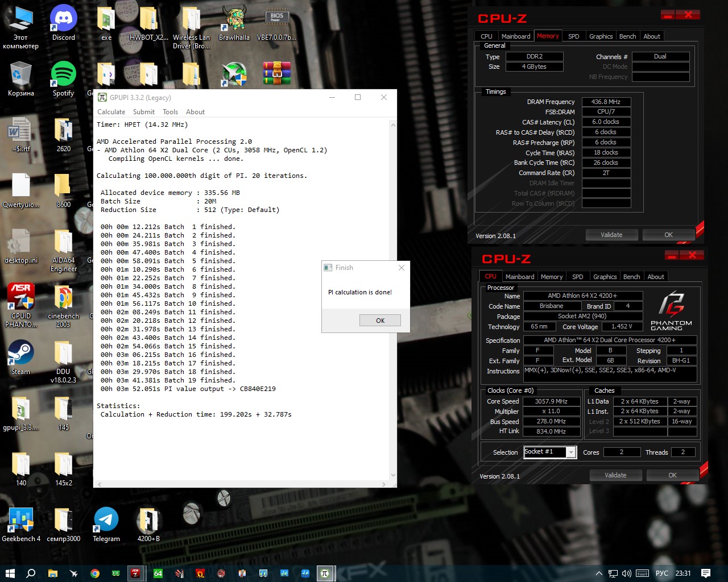Open the Wireless Lan Driver folder
This screenshot has height=582, width=728.
192,27
